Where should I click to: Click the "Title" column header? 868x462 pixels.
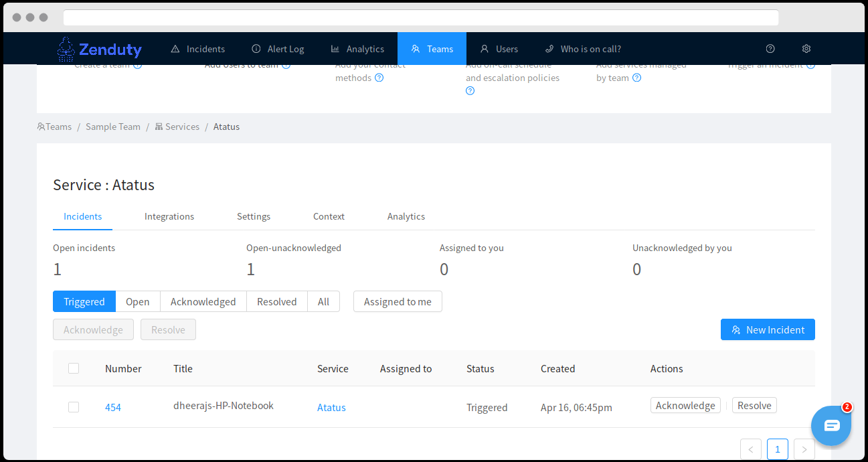pyautogui.click(x=183, y=368)
